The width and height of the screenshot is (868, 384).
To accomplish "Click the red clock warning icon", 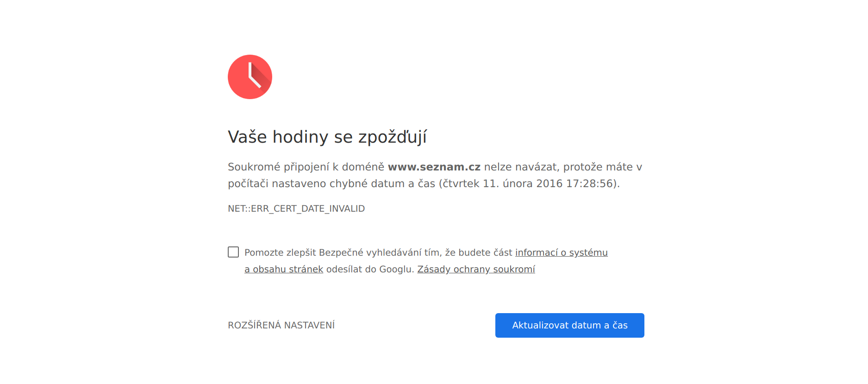I will tap(250, 77).
